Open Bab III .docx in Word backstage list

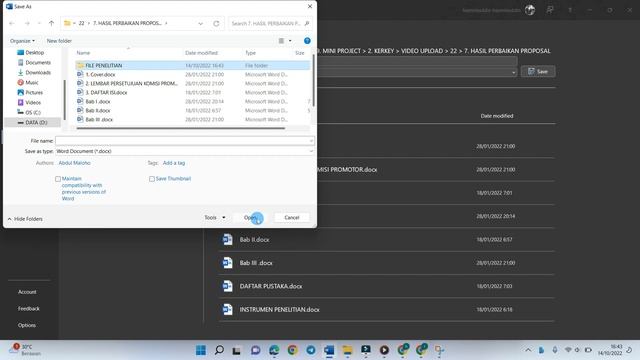(387, 263)
